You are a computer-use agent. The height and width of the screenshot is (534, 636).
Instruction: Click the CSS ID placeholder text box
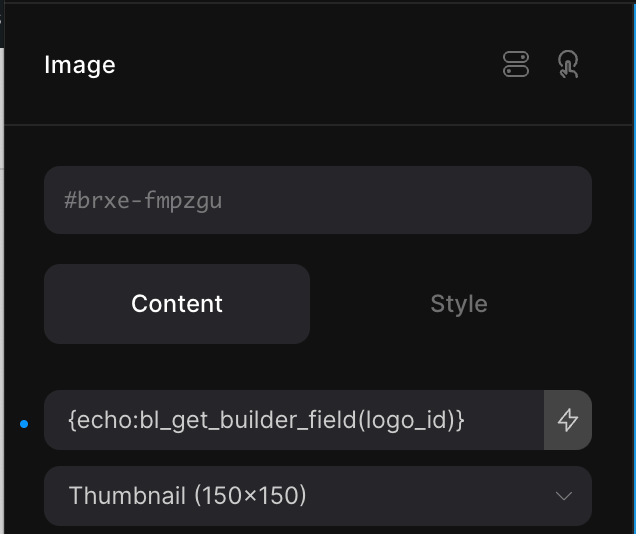[318, 200]
